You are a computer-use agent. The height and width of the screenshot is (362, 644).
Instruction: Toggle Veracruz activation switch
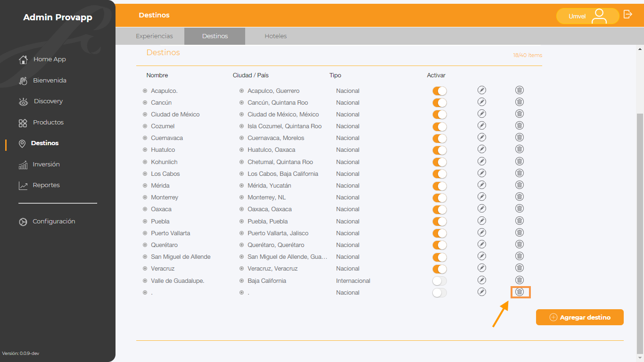(x=439, y=269)
